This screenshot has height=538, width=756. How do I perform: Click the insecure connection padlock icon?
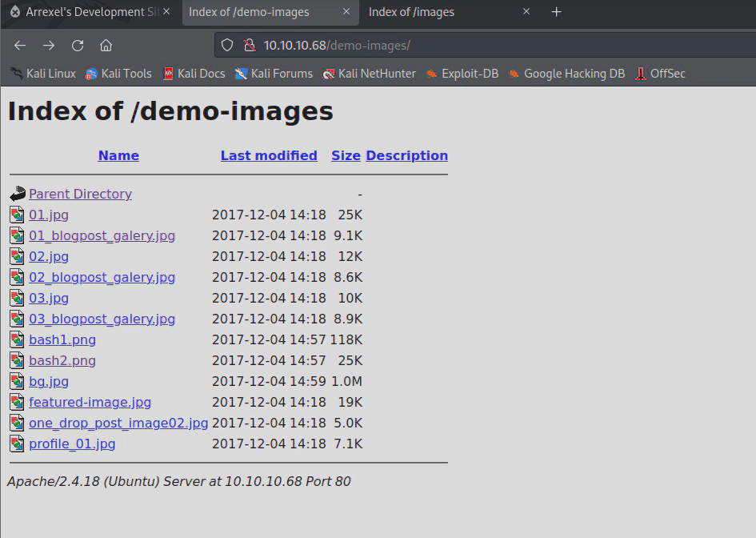[x=248, y=46]
